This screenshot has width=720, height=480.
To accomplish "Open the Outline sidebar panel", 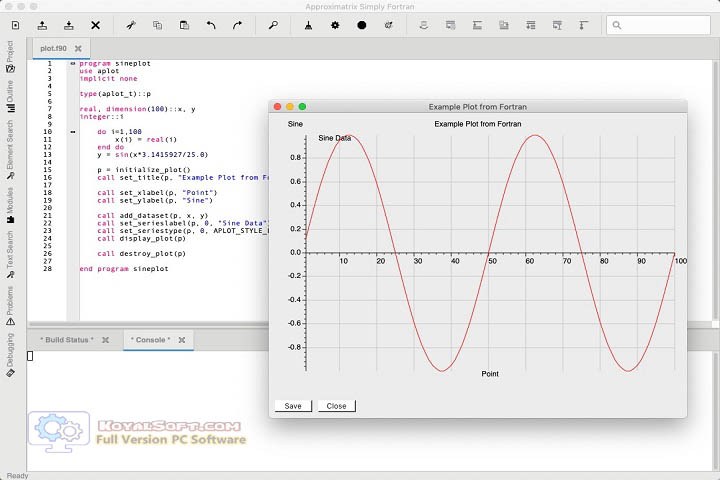I will (10, 96).
